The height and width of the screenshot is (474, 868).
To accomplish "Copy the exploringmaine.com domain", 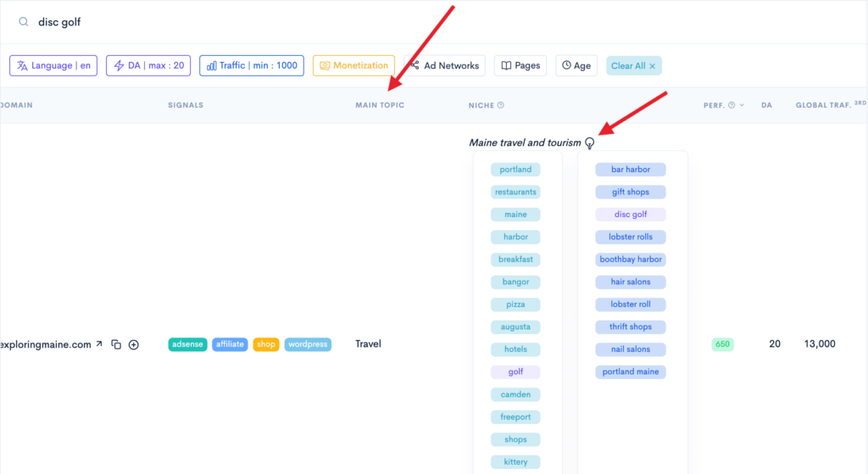I will [x=116, y=344].
